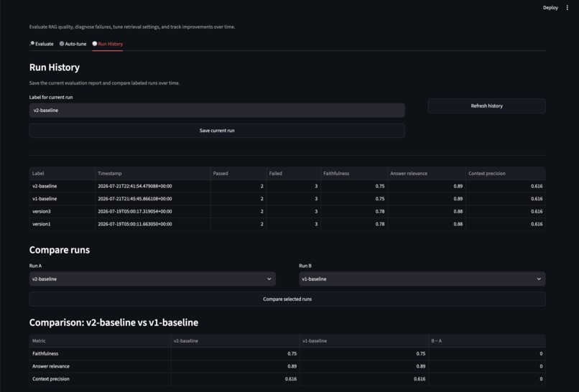Click the Failed column header
The width and height of the screenshot is (579, 392).
(293, 174)
